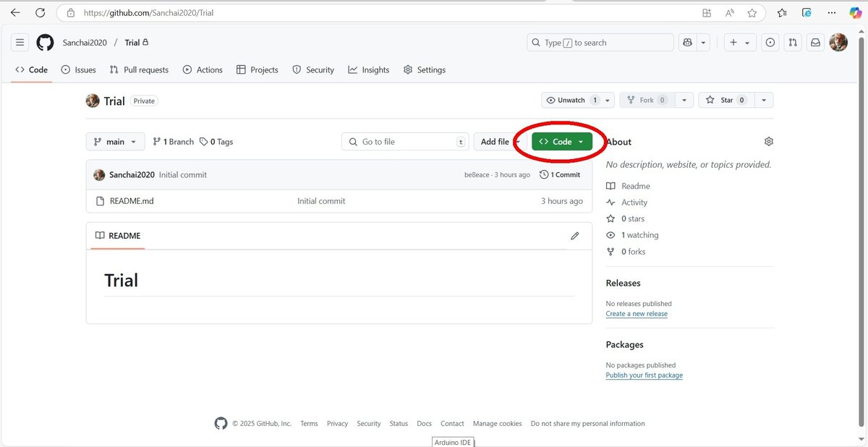Open the Issues inbox circle icon in header
The image size is (868, 447).
[770, 43]
